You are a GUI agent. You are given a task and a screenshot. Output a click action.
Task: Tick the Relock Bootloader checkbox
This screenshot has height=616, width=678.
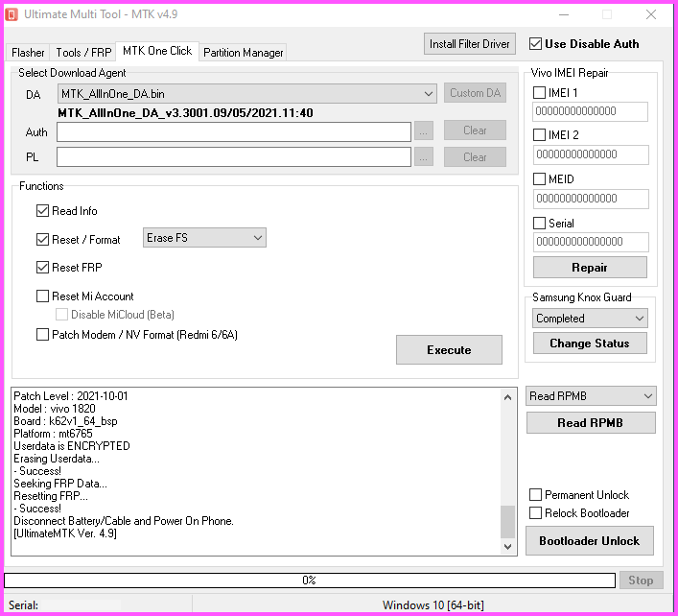[535, 513]
